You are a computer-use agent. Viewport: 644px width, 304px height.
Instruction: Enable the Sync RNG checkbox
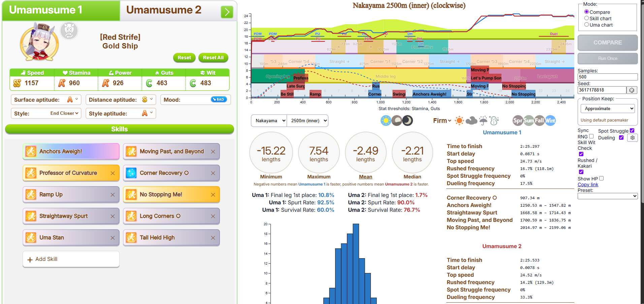pos(591,136)
